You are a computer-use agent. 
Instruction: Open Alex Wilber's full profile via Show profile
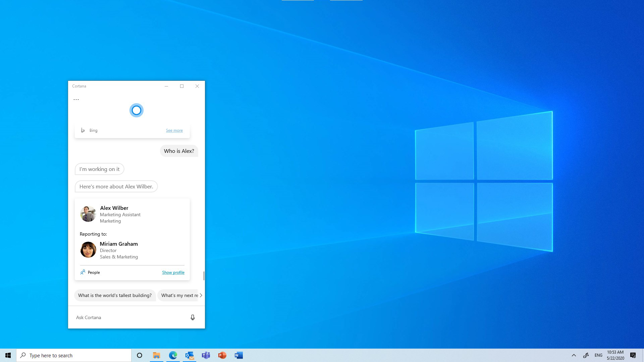click(173, 272)
